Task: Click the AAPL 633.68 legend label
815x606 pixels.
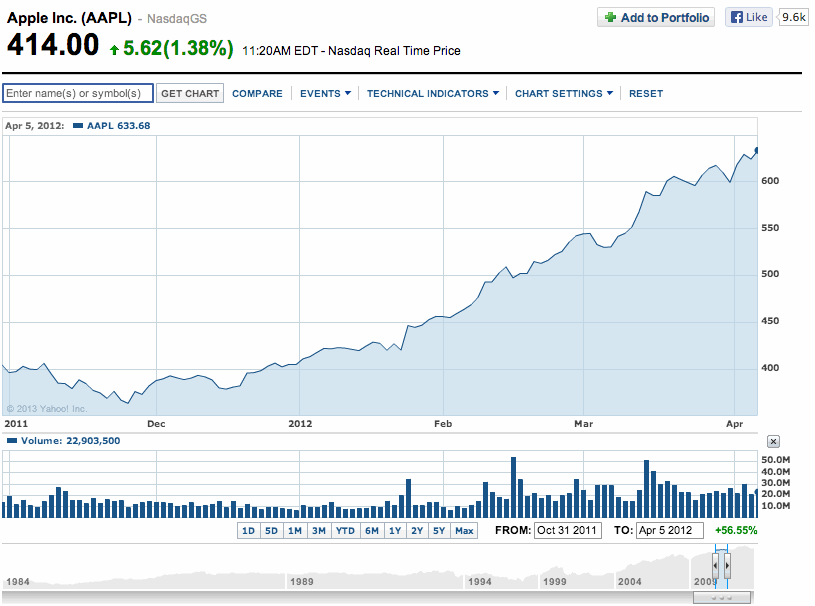Action: click(119, 126)
